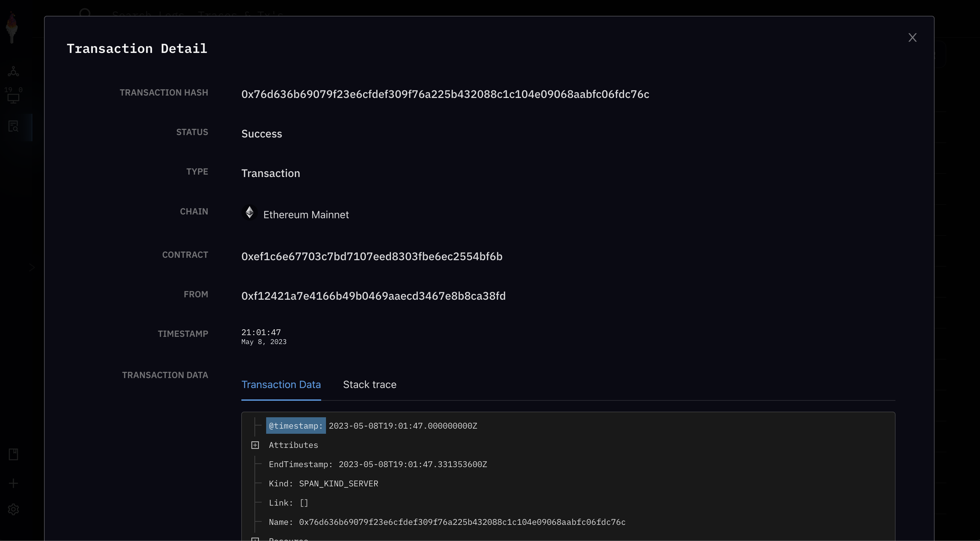
Task: Click the plus icon in sidebar
Action: tap(13, 483)
